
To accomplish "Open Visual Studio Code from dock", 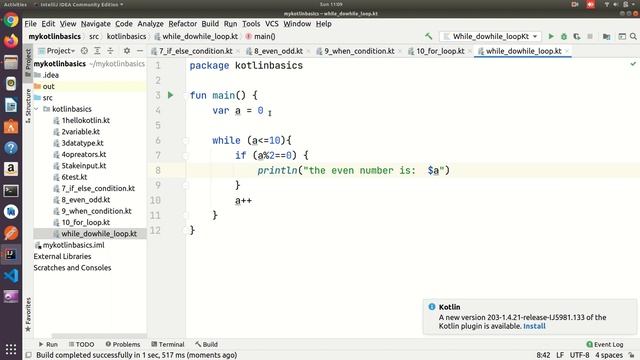I will click(x=11, y=276).
